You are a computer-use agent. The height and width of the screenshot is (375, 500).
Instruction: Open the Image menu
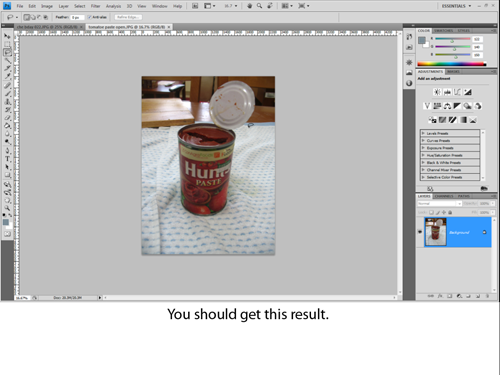pos(47,6)
